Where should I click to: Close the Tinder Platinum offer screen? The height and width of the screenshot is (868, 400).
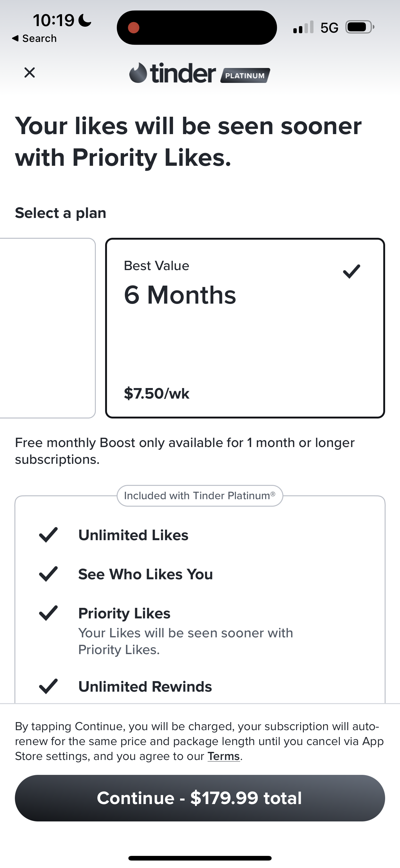coord(30,72)
